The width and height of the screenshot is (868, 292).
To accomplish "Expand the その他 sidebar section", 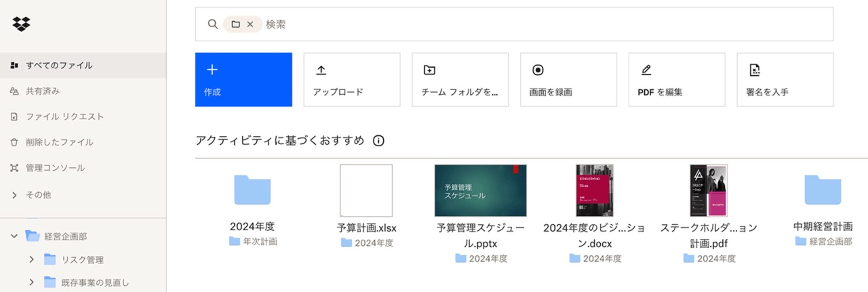I will [14, 195].
